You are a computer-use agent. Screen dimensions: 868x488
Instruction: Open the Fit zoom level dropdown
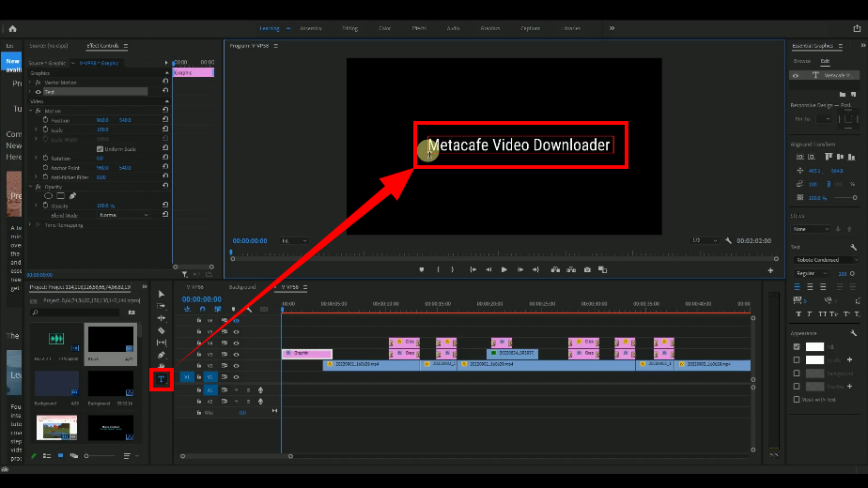click(x=294, y=240)
